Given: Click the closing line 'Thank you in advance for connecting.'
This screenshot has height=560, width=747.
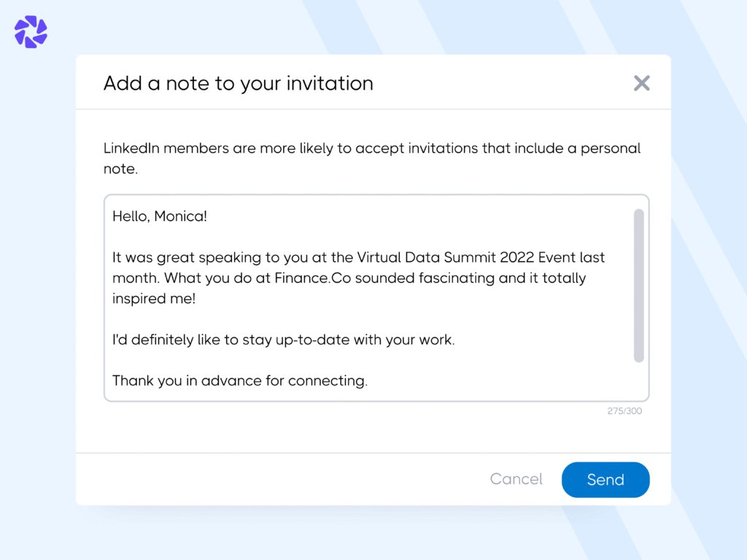Looking at the screenshot, I should (239, 381).
